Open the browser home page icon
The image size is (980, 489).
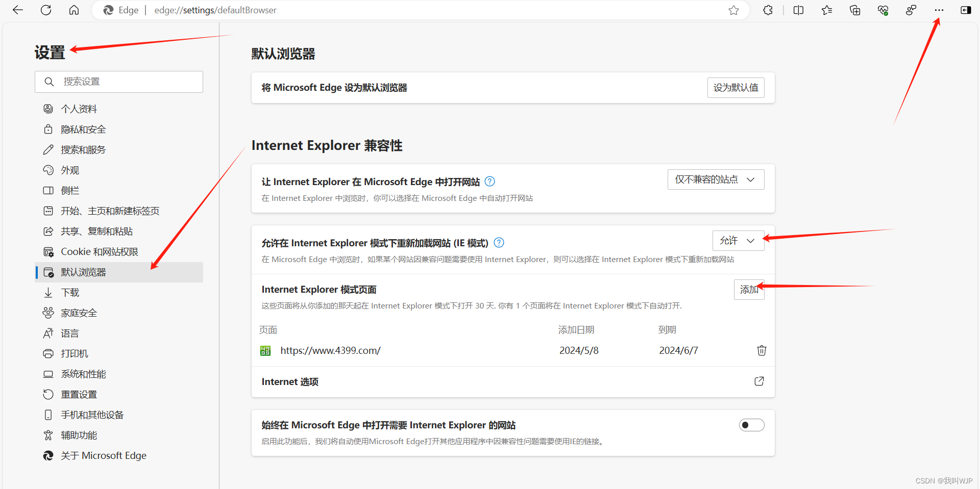pyautogui.click(x=74, y=10)
